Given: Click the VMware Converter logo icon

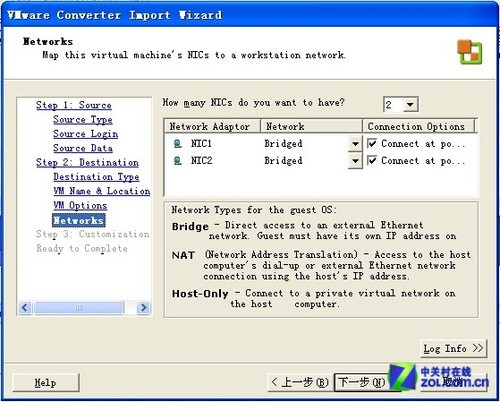Looking at the screenshot, I should pos(469,52).
